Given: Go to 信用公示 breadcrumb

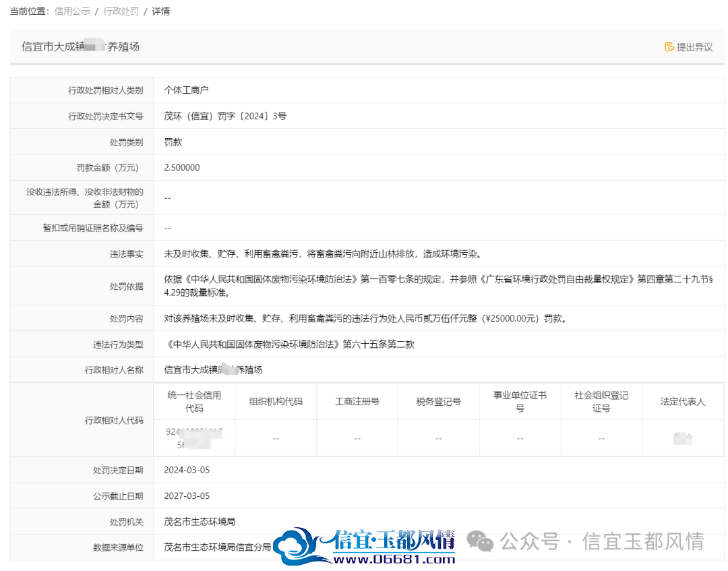Looking at the screenshot, I should 72,11.
